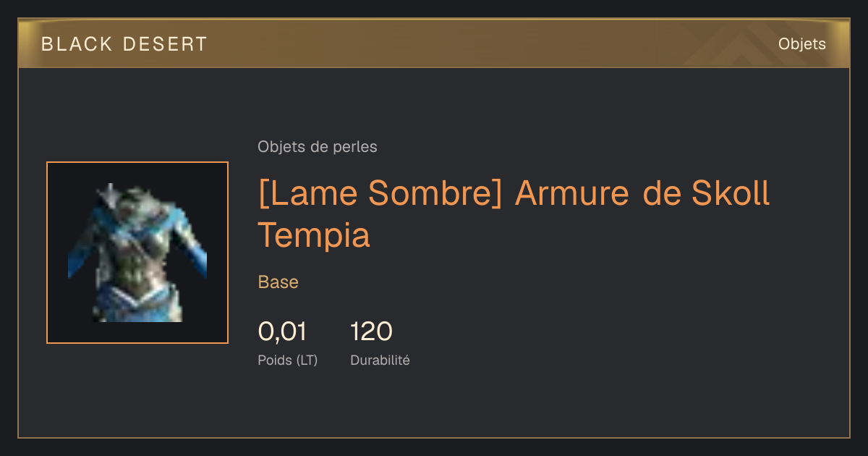
Task: Click the word Skoll in item name
Action: point(731,194)
